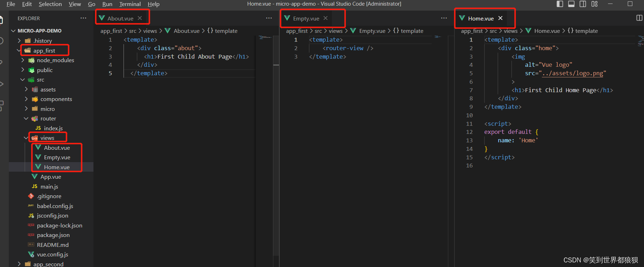
Task: Click app_first in About.vue breadcrumb
Action: (111, 31)
